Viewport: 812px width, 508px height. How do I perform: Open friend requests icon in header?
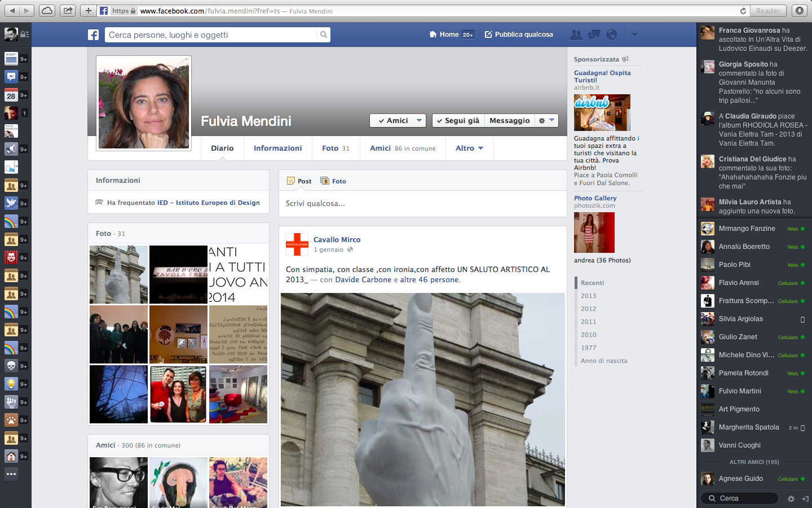click(576, 35)
